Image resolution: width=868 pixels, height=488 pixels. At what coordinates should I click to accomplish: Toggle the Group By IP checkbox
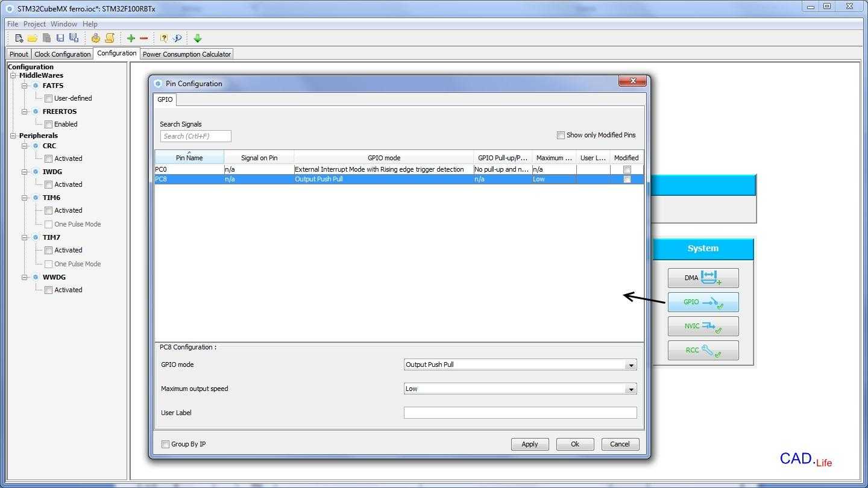(x=165, y=444)
